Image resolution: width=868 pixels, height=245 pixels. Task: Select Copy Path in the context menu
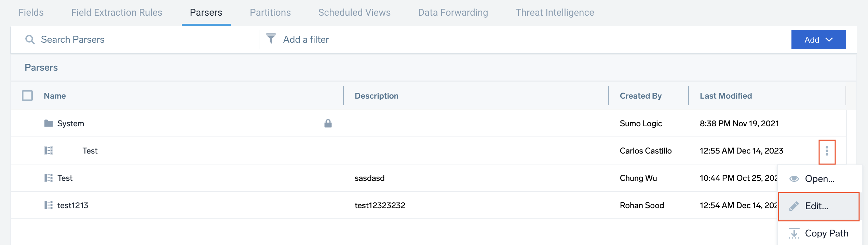pyautogui.click(x=826, y=233)
